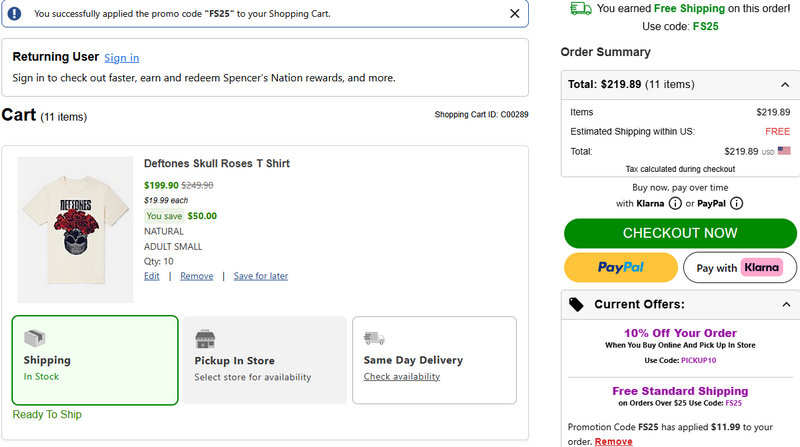Image resolution: width=800 pixels, height=447 pixels.
Task: Pay using the yellow PayPal button
Action: (x=621, y=267)
